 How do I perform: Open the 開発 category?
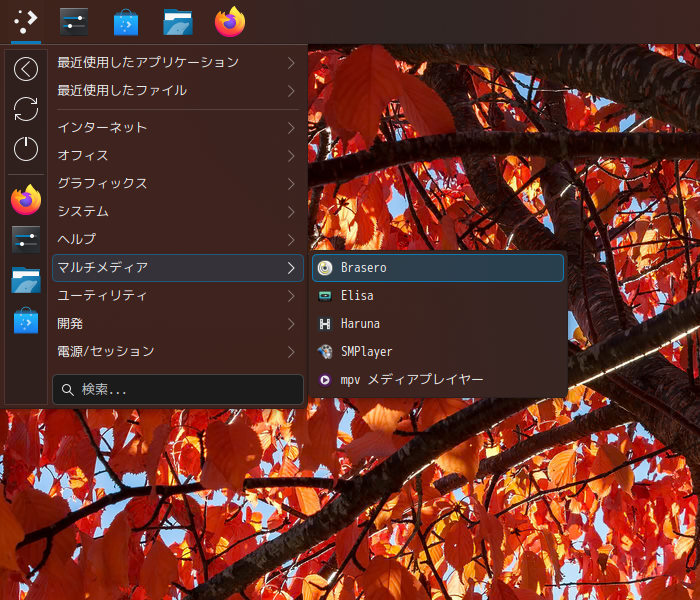tap(178, 324)
